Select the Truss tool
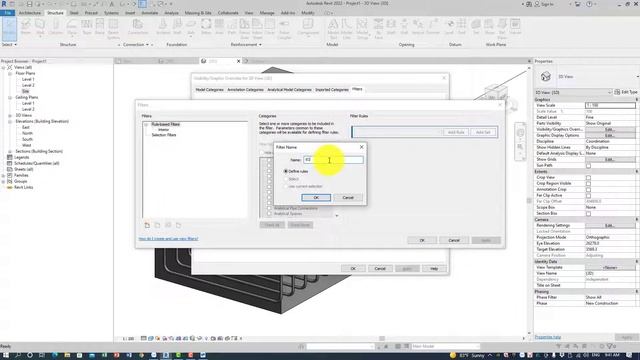 point(87,28)
